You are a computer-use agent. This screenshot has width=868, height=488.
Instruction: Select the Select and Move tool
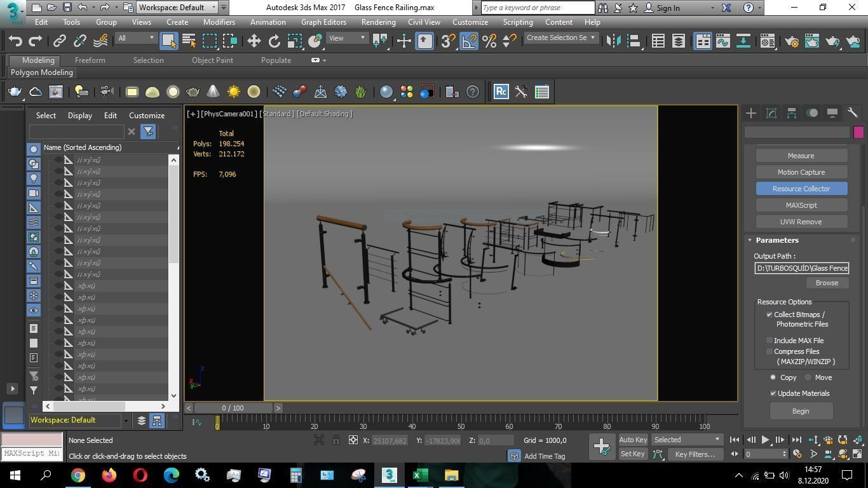pyautogui.click(x=254, y=41)
